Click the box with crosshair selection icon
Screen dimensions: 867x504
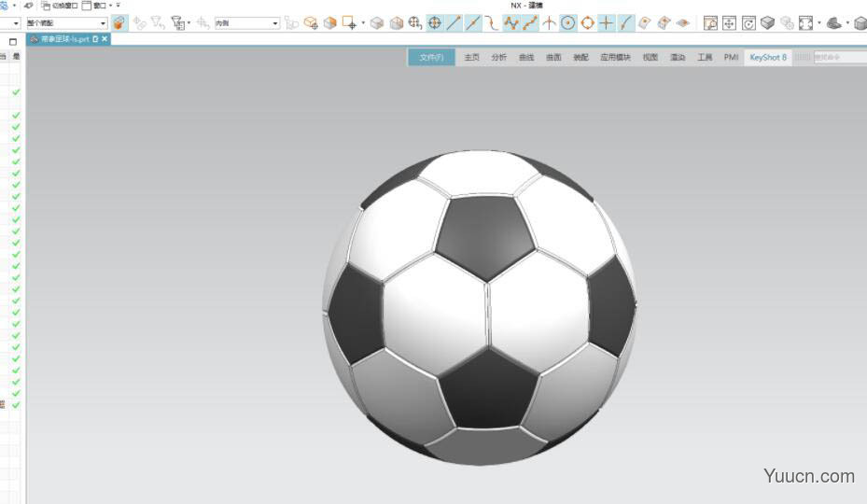pos(311,23)
